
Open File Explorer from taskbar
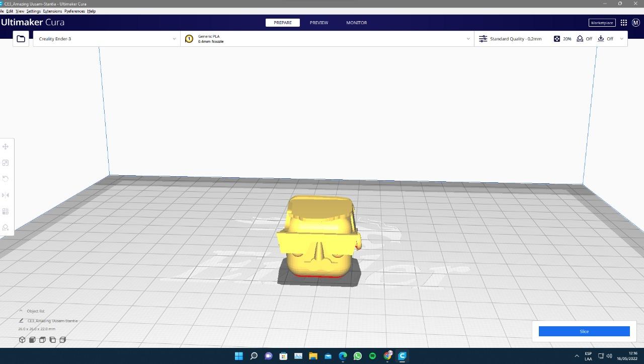click(313, 356)
